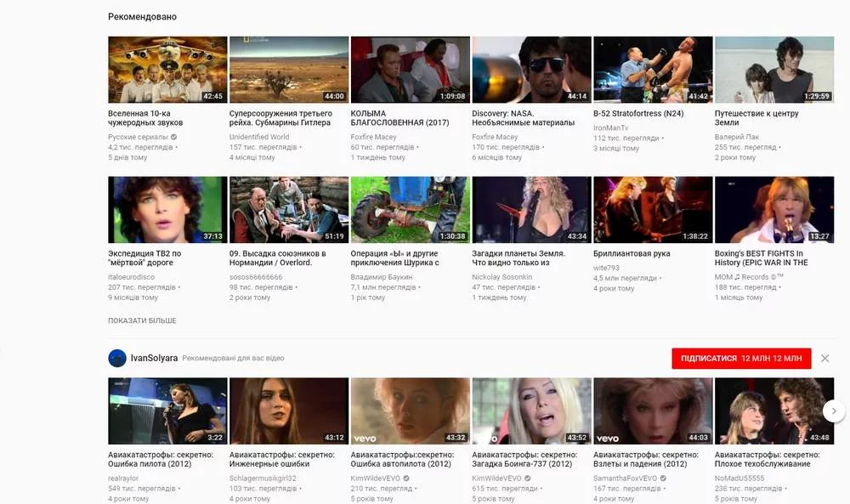Open channel realraylor

coord(123,479)
